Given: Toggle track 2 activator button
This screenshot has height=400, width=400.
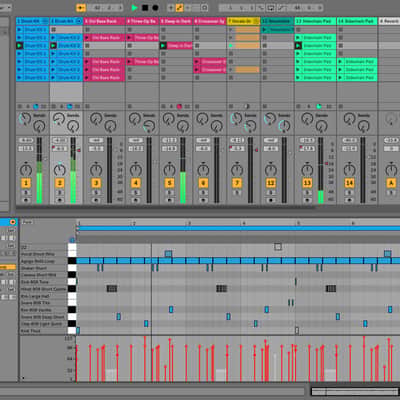Looking at the screenshot, I should point(60,183).
